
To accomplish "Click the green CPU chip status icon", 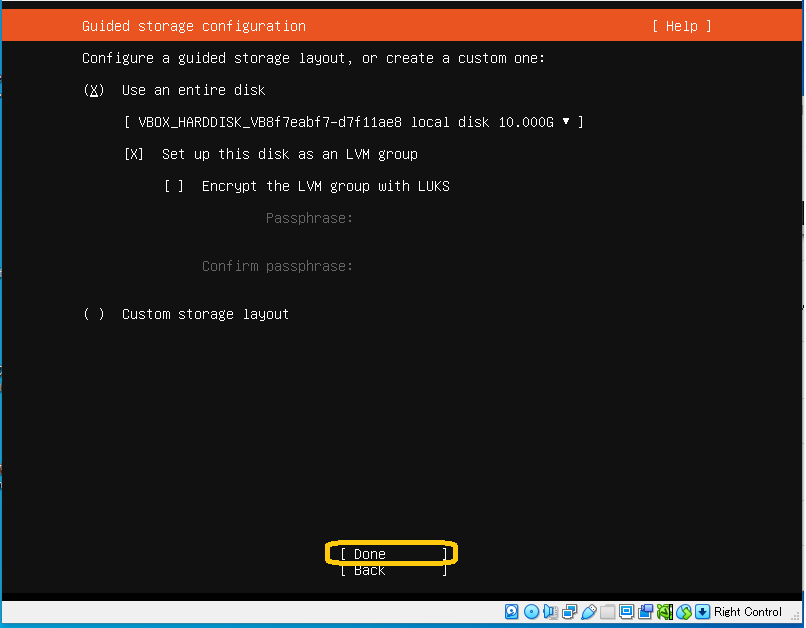I will coord(665,612).
